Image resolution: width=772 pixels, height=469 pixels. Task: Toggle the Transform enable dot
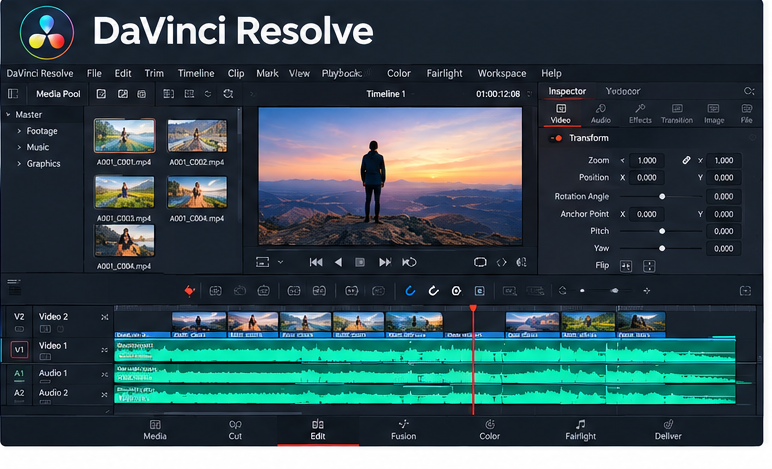point(559,138)
